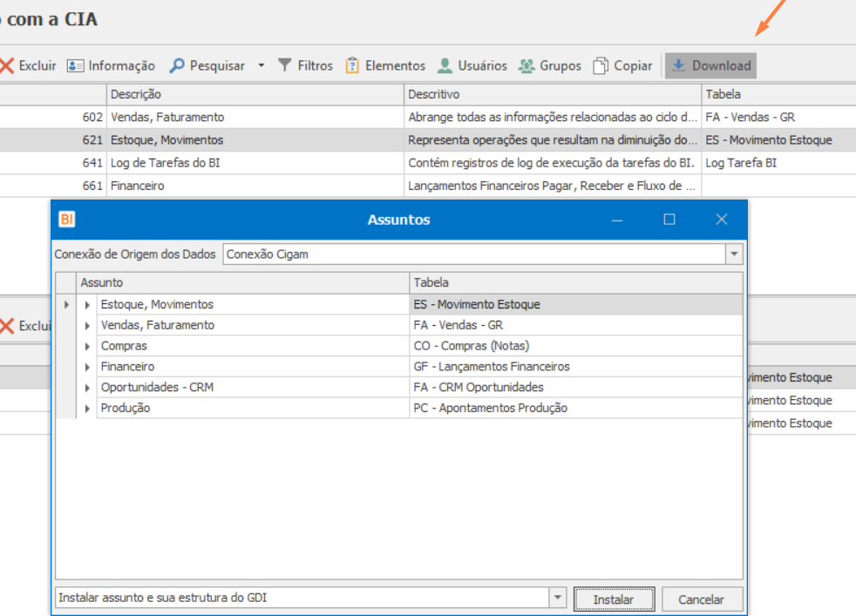Open the install option dropdown arrow
This screenshot has height=616, width=856.
point(557,598)
